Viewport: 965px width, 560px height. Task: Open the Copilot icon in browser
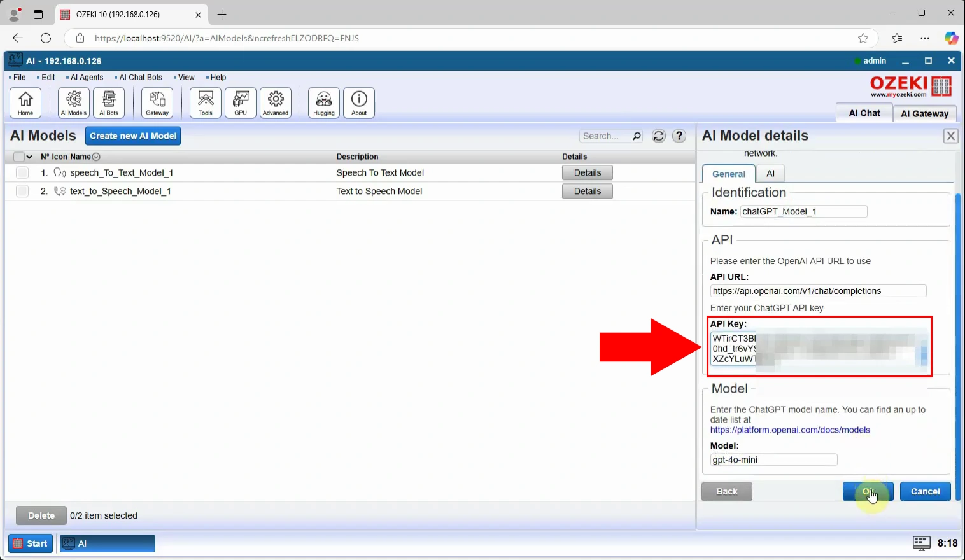click(951, 38)
